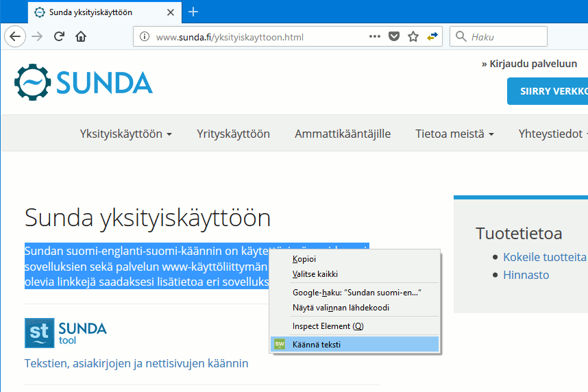Select the Sunda yksityiskäyttöön browser tab
Screen dimensions: 588x392
coord(105,12)
